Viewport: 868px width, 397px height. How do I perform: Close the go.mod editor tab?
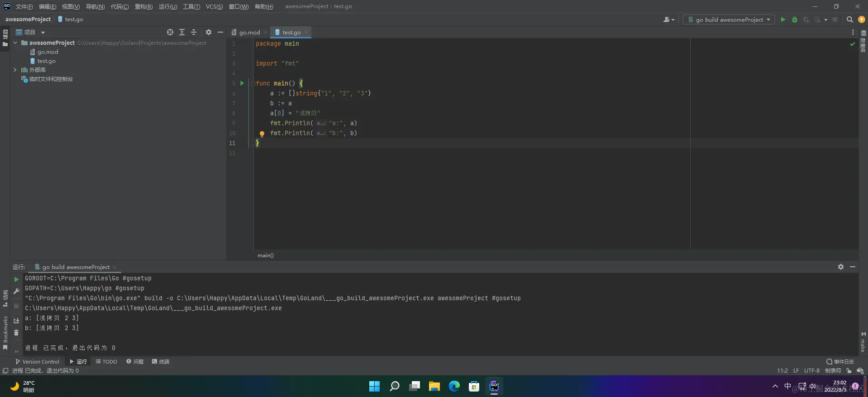265,32
